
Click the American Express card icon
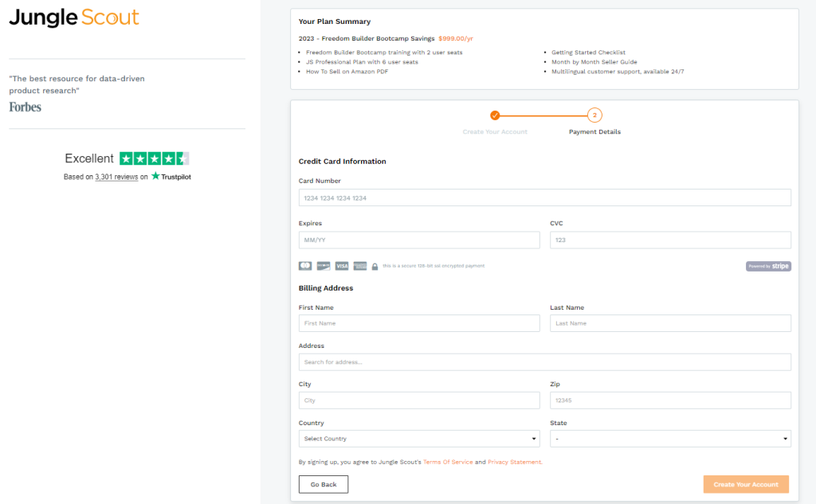(x=360, y=266)
